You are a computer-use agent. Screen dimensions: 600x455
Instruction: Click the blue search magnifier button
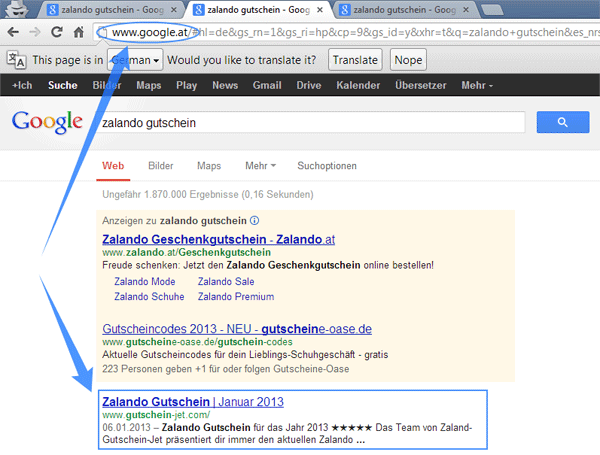pyautogui.click(x=562, y=123)
